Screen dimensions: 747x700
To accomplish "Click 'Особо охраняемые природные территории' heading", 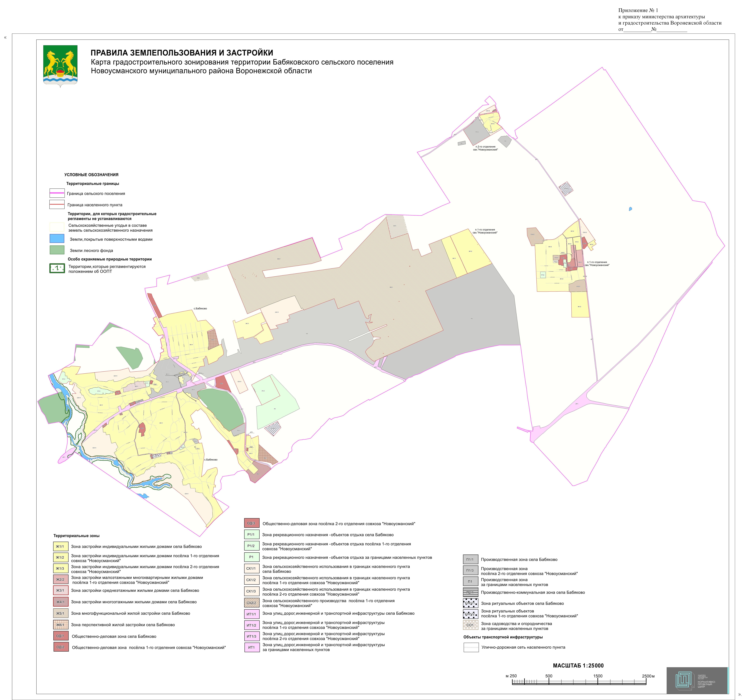I will [110, 259].
